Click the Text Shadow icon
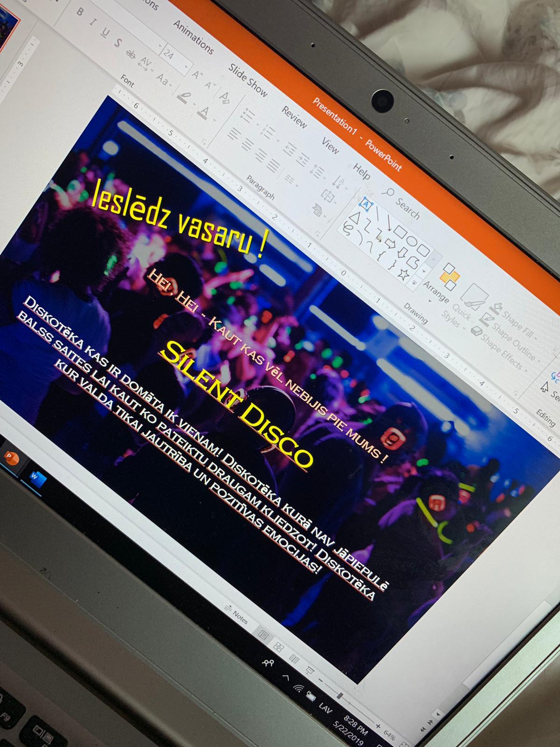The image size is (560, 747). tap(119, 43)
